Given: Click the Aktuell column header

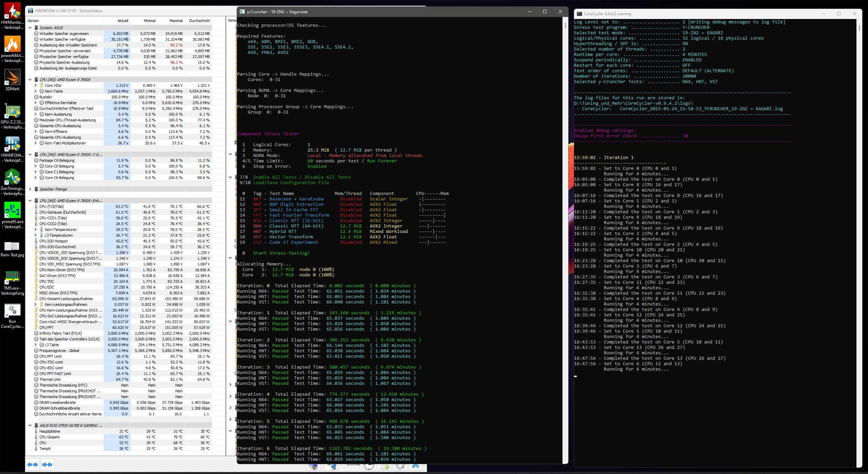Looking at the screenshot, I should tap(123, 21).
